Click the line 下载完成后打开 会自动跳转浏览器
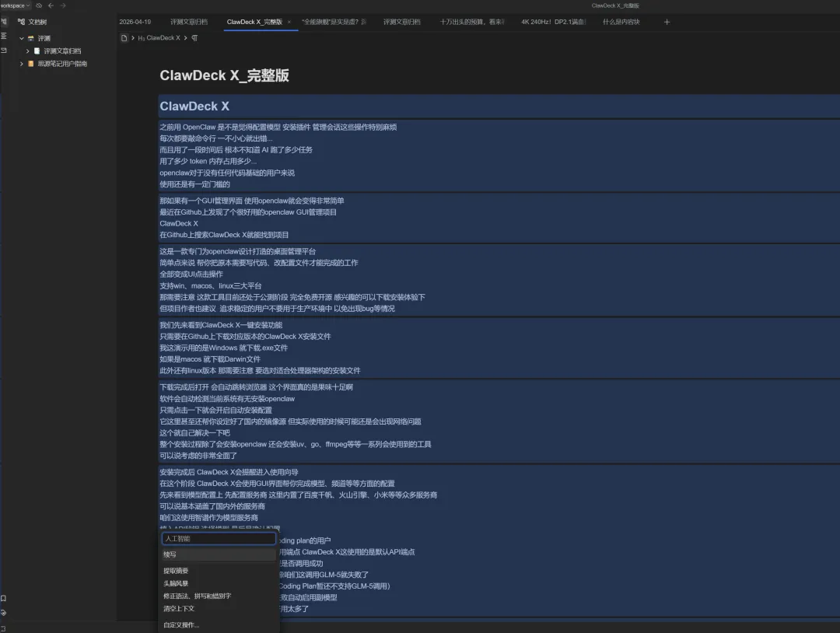840x633 pixels. (256, 387)
